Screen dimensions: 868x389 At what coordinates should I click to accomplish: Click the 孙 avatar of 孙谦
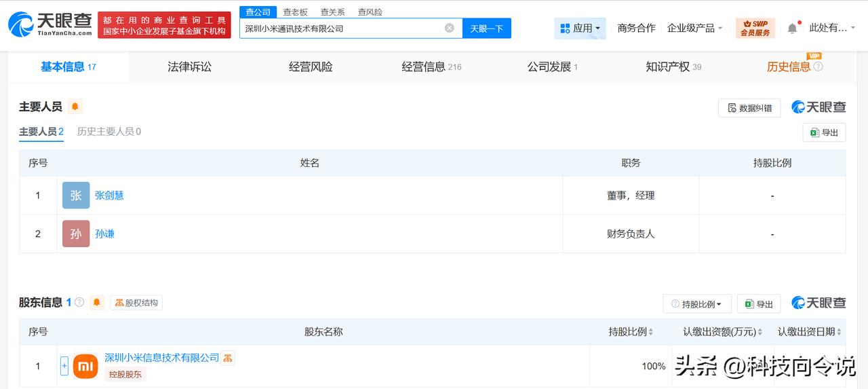(76, 234)
